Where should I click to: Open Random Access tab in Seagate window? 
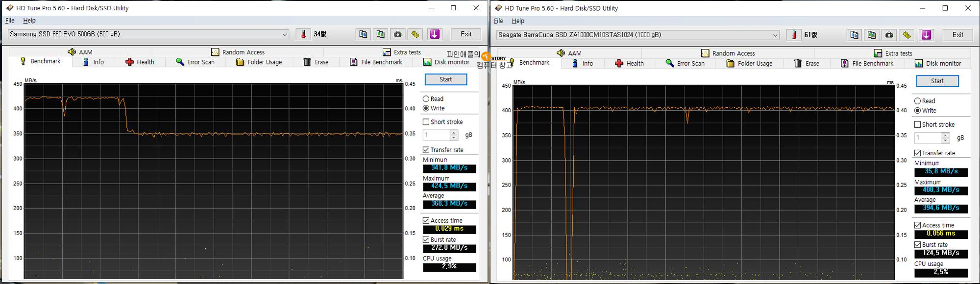(728, 53)
